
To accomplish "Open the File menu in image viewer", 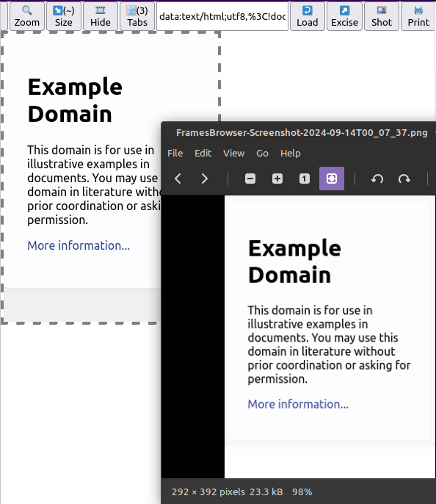I will coord(175,154).
